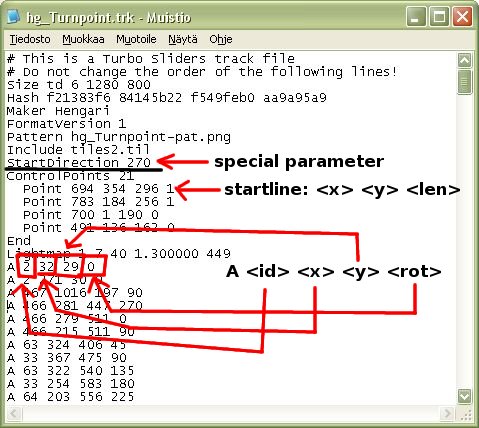The width and height of the screenshot is (479, 428).
Task: Click the Pattern hg_Turnpoint-pat.png line
Action: pos(119,137)
